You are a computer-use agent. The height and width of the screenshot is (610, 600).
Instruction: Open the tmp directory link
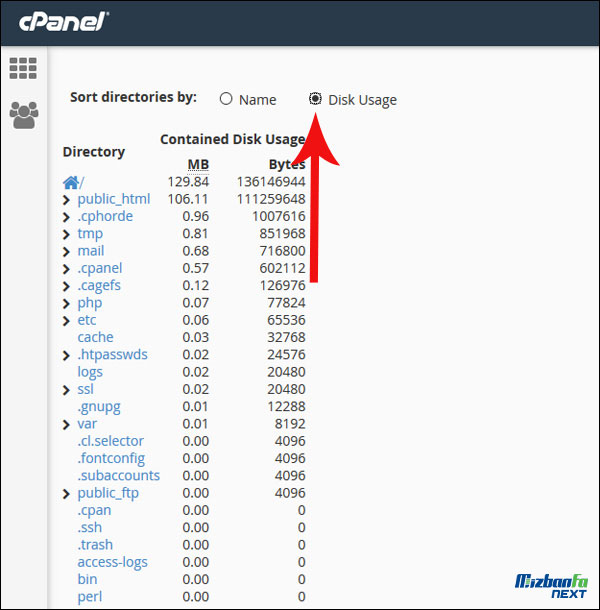pos(90,233)
